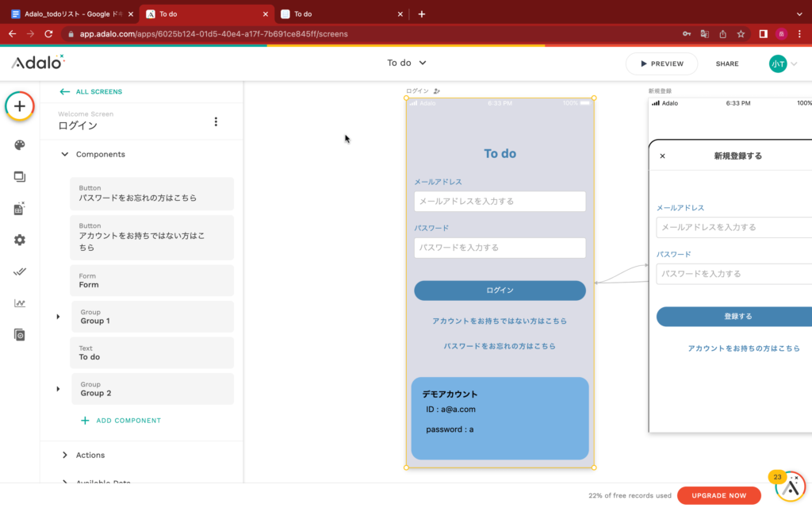This screenshot has height=508, width=812.
Task: Click ADD COMPONENT under the components list
Action: pos(121,420)
